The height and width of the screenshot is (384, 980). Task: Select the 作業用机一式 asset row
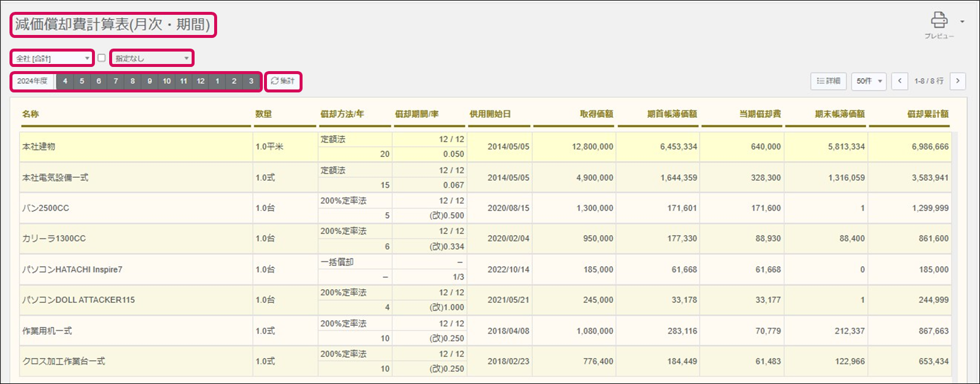coord(485,331)
